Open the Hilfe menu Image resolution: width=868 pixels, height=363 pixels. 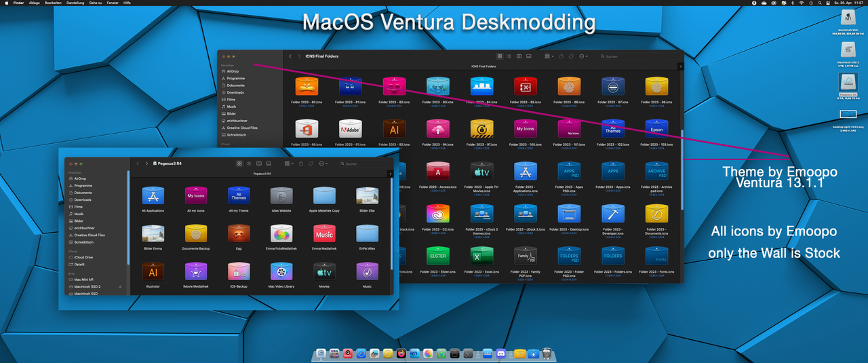point(127,3)
